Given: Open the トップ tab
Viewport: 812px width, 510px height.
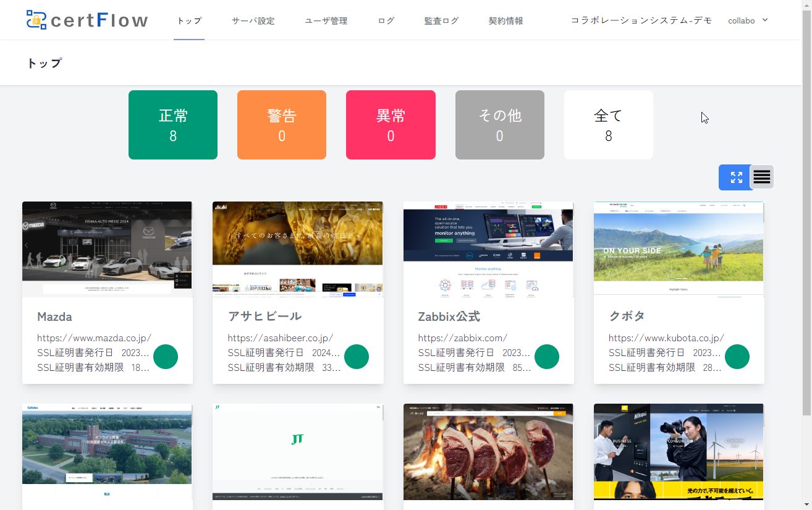Looking at the screenshot, I should [x=189, y=20].
